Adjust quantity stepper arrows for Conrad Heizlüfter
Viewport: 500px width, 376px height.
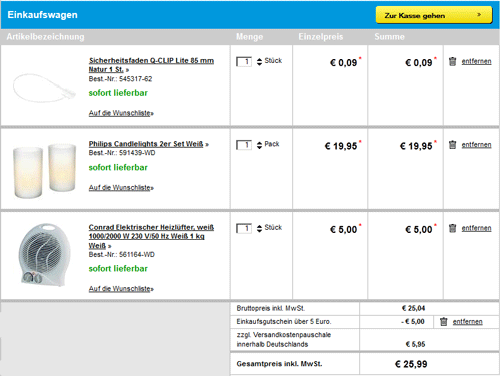[x=259, y=228]
